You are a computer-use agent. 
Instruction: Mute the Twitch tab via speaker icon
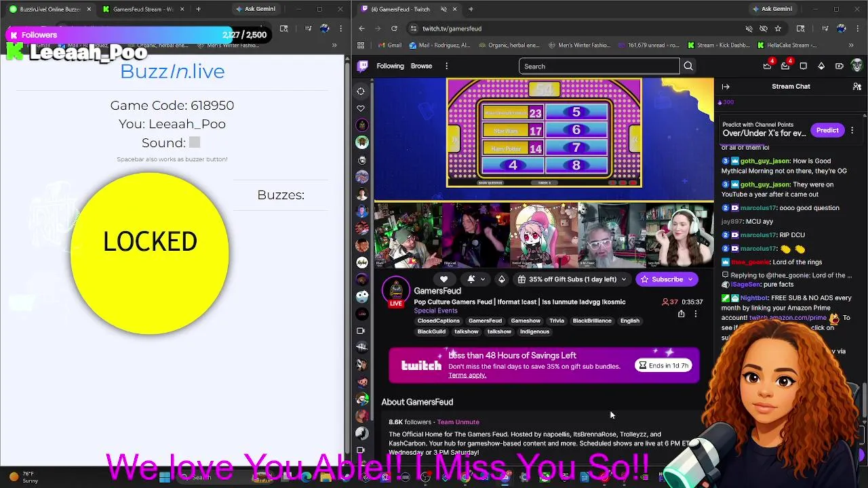[443, 9]
